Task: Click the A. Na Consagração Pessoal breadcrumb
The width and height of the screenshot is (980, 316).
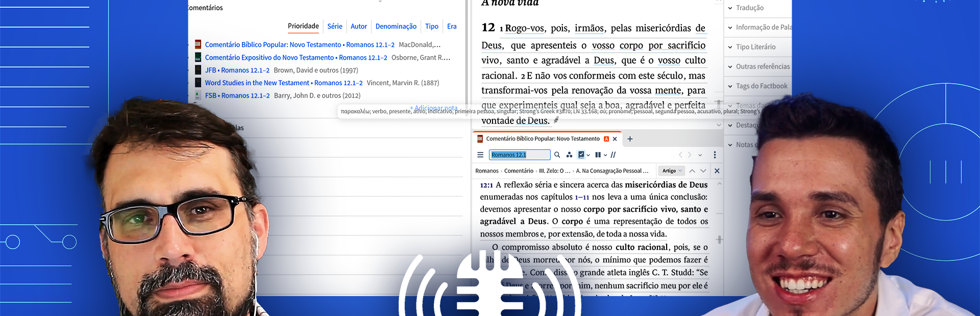Action: pyautogui.click(x=612, y=171)
